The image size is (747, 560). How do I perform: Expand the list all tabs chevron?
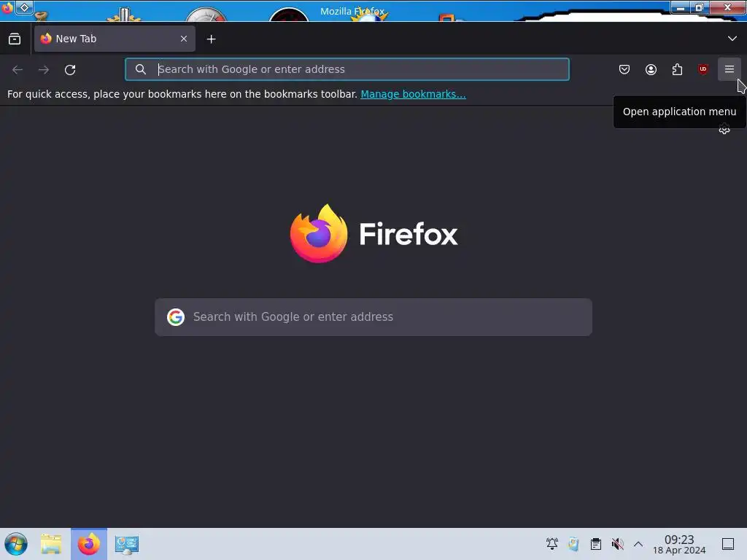(732, 39)
